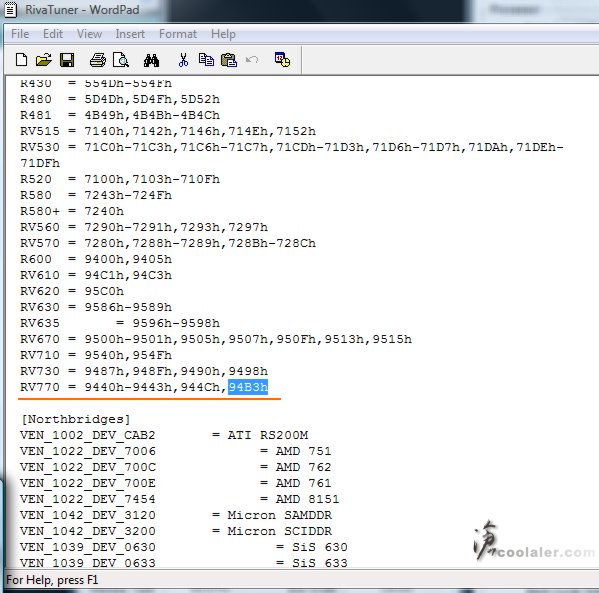Copy selection with the Copy icon
599x593 pixels.
click(x=206, y=60)
